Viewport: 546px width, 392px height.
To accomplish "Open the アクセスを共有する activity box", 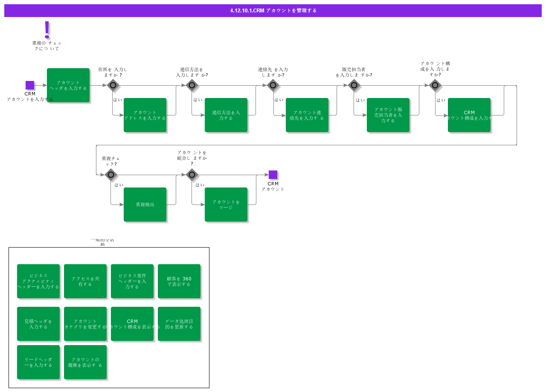I will point(85,281).
